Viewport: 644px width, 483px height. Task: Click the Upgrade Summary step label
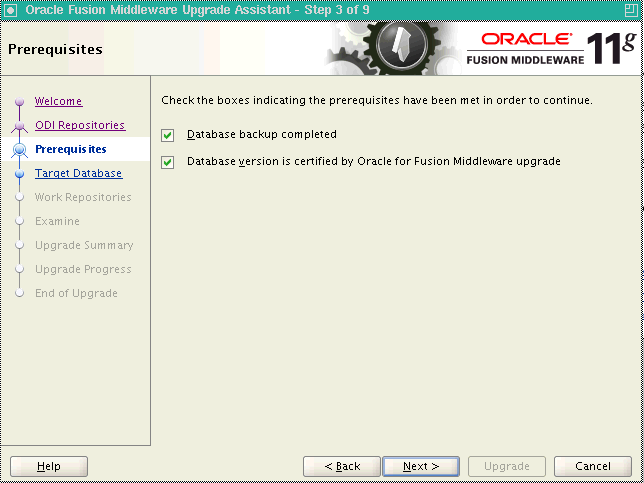84,245
